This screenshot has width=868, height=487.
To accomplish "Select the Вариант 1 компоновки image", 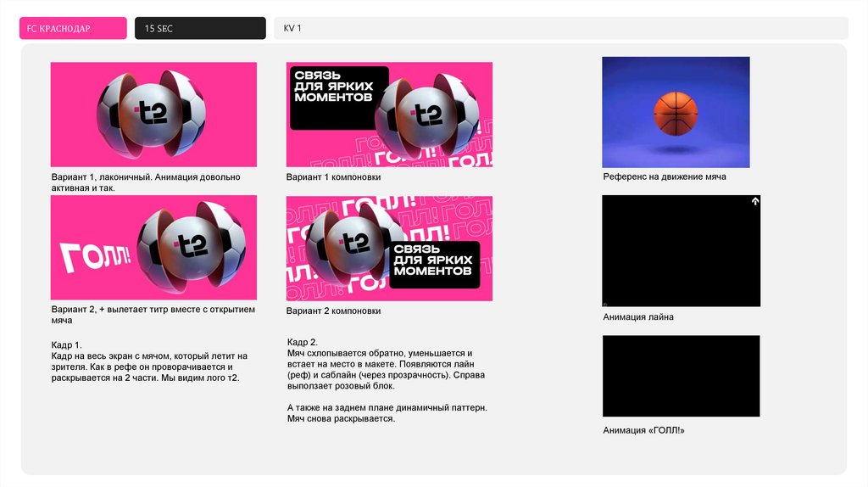I will [x=389, y=115].
